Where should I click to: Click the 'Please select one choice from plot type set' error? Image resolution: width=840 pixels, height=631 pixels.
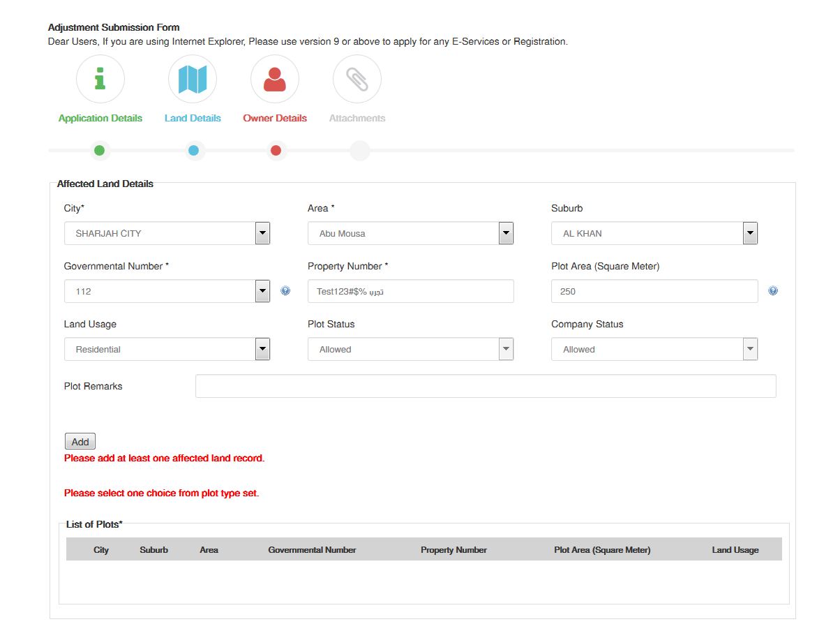(162, 493)
